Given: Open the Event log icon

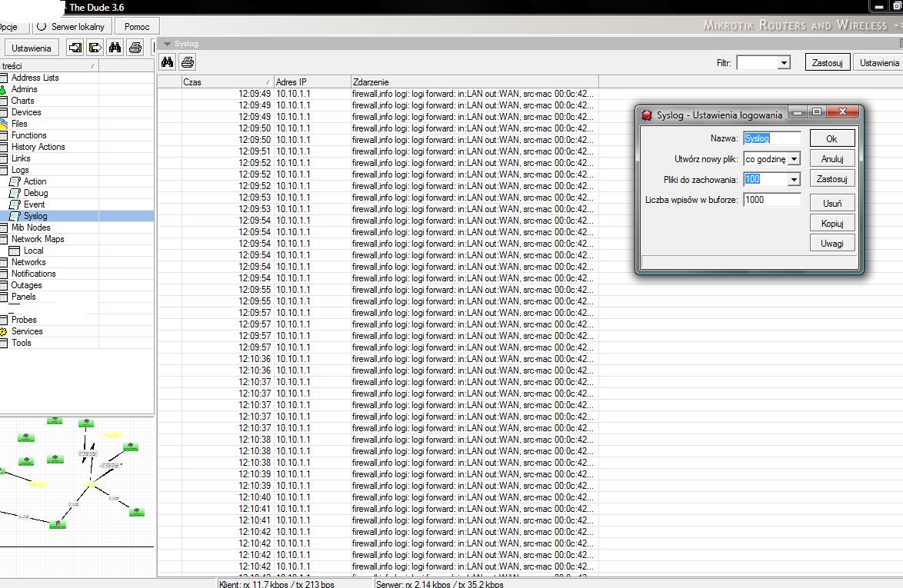Looking at the screenshot, I should pyautogui.click(x=15, y=204).
